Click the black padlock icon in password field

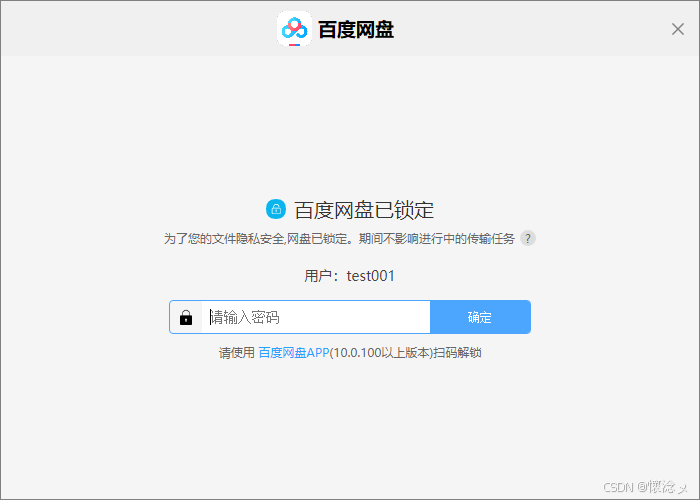coord(186,318)
